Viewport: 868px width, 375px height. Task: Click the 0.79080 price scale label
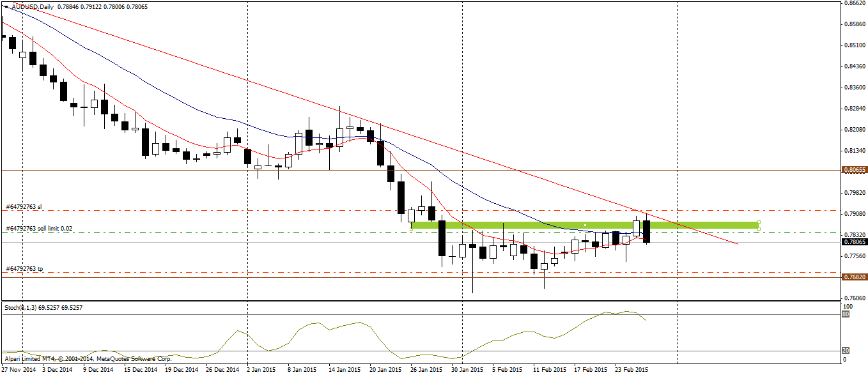[x=855, y=213]
